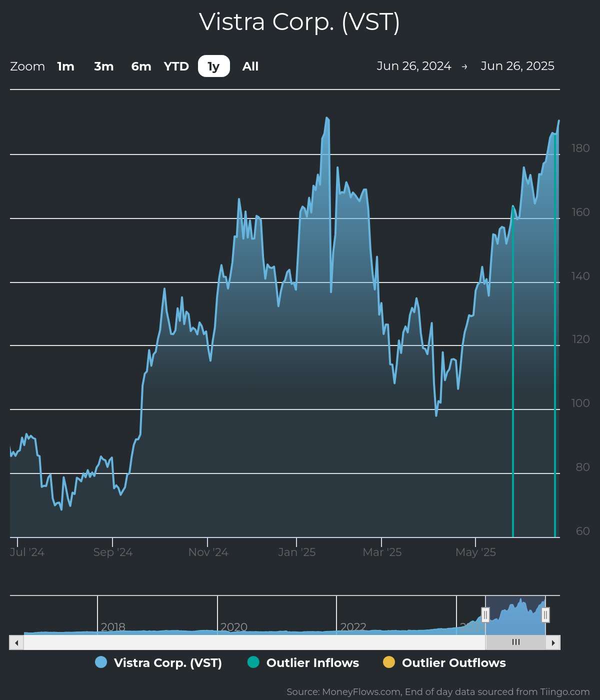
Task: Toggle the Outlier Inflows legend item
Action: 303,662
